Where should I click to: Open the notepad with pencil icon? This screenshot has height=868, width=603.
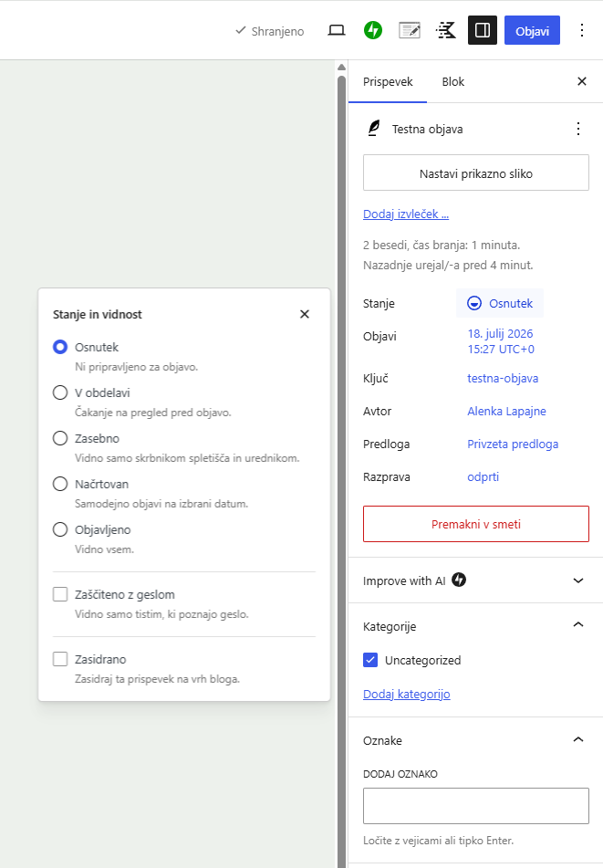pos(410,30)
